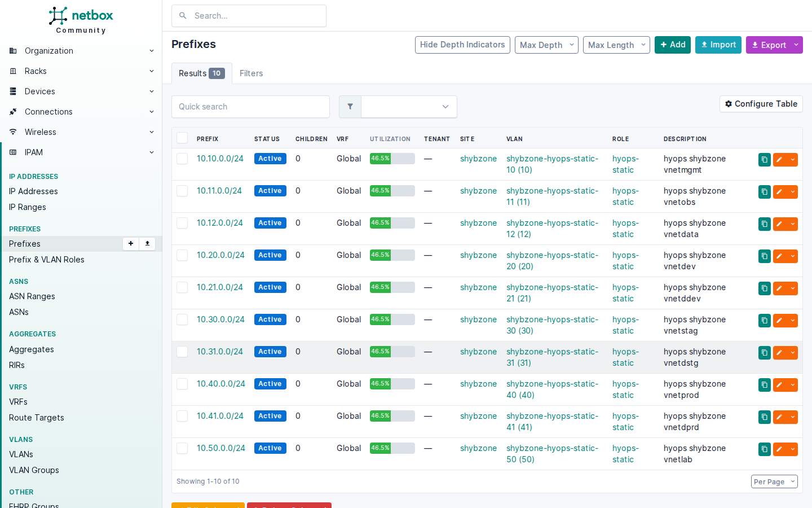Click the import upload icon next to Prefixes in the sidebar
Screen dimensions: 812x508
tap(147, 243)
